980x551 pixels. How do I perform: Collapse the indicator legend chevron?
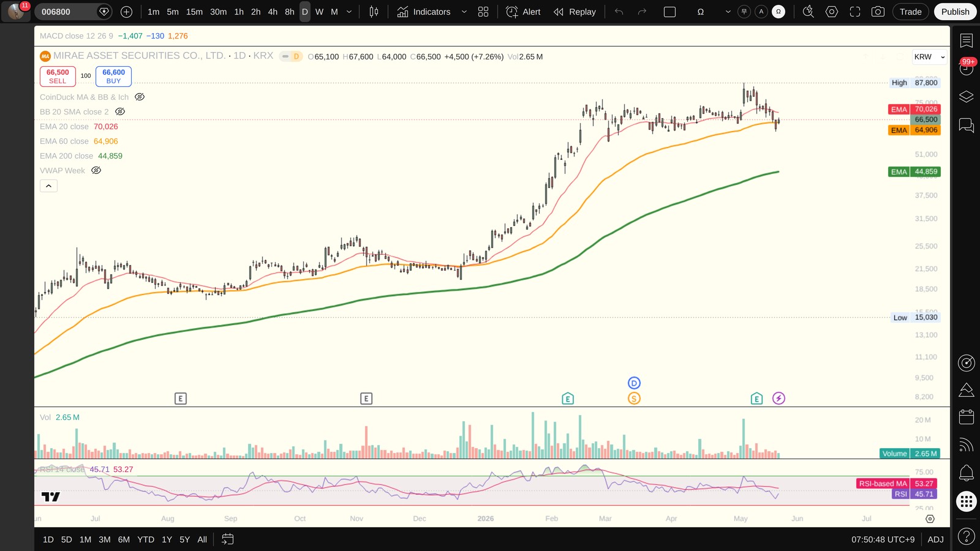(48, 186)
